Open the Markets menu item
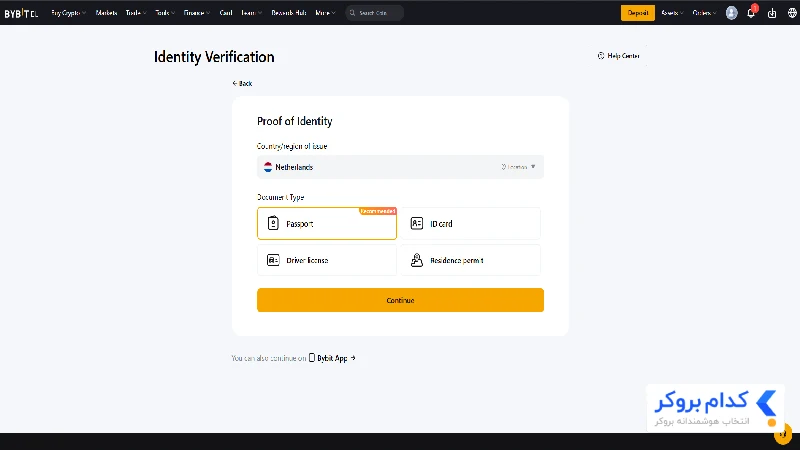The image size is (800, 450). click(x=106, y=13)
